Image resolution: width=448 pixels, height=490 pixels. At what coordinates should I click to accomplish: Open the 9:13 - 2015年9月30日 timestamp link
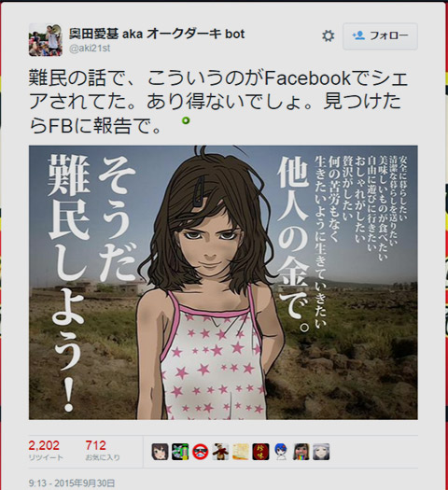click(x=72, y=483)
